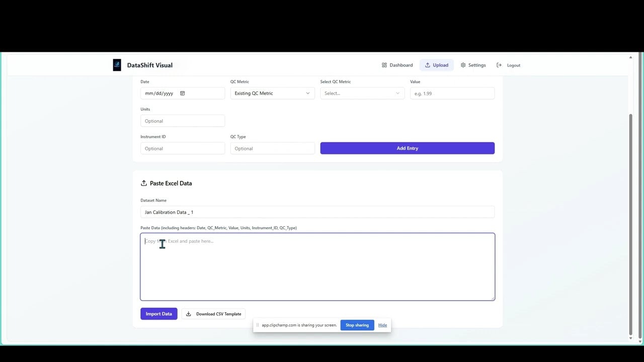Log out using the Logout link
The height and width of the screenshot is (362, 644).
tap(508, 65)
